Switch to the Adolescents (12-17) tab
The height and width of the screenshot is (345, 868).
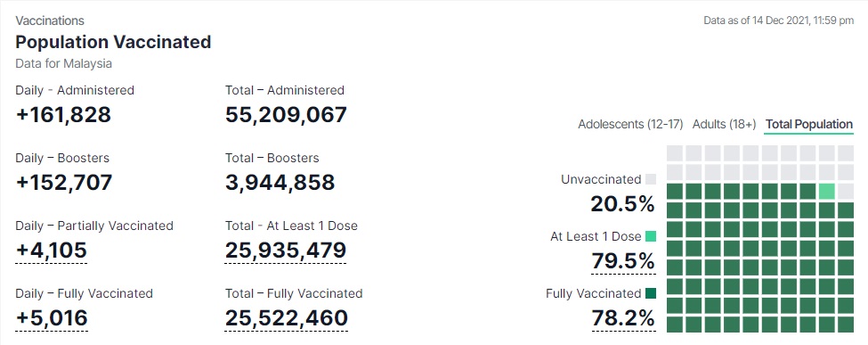[630, 124]
